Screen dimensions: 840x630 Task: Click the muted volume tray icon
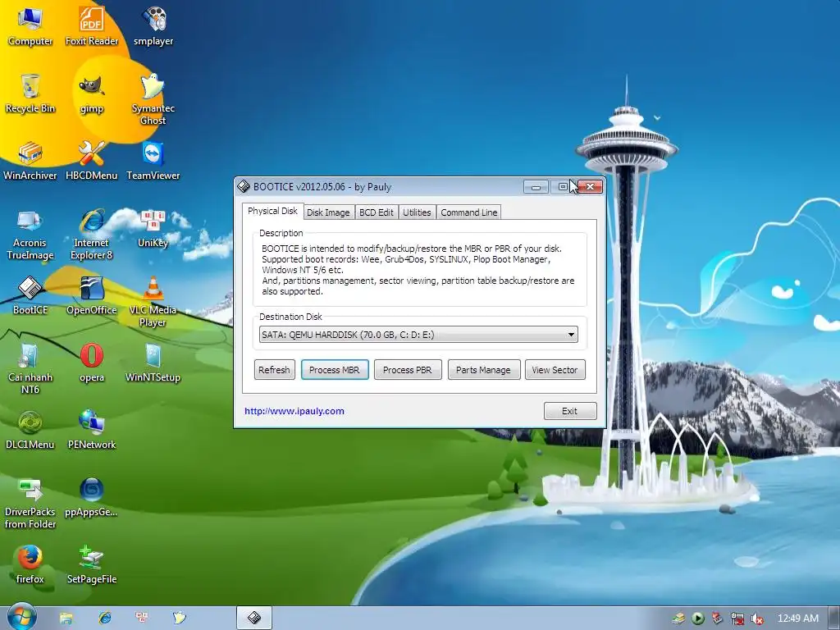(757, 619)
